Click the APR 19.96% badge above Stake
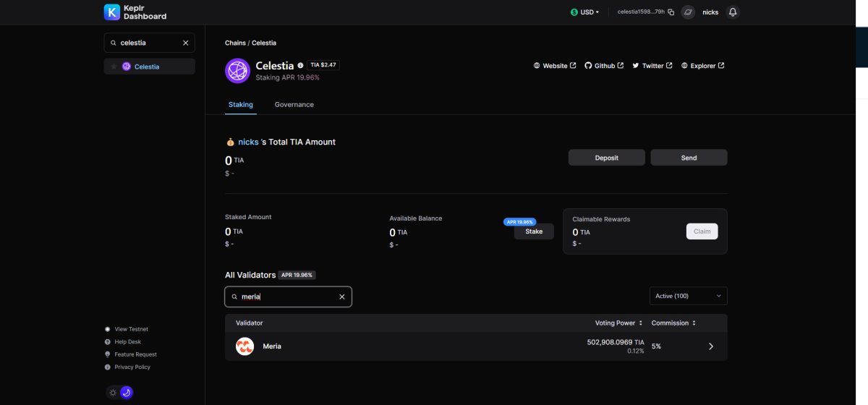 coord(519,222)
